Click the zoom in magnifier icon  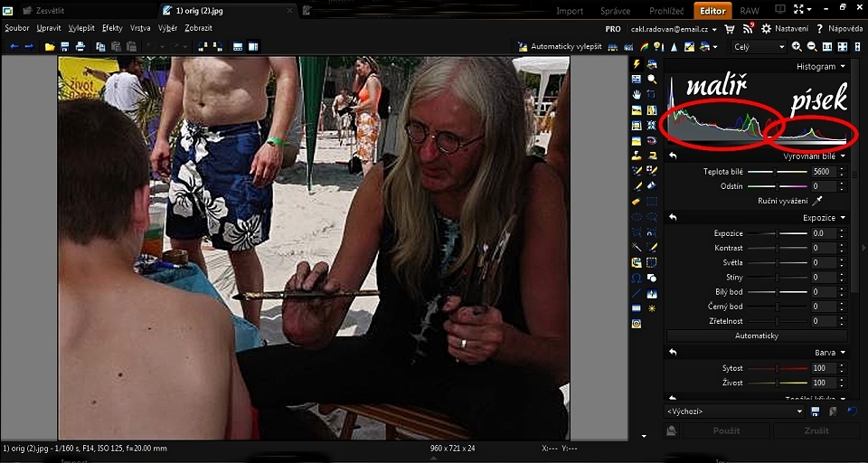(x=797, y=46)
